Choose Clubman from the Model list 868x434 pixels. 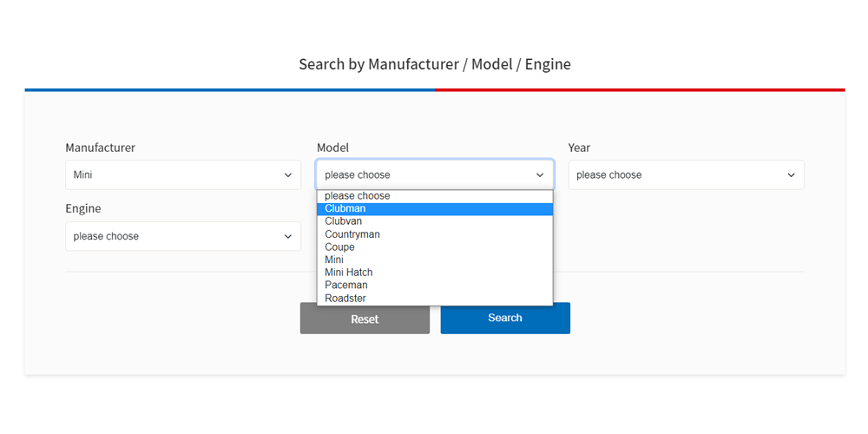coord(435,208)
